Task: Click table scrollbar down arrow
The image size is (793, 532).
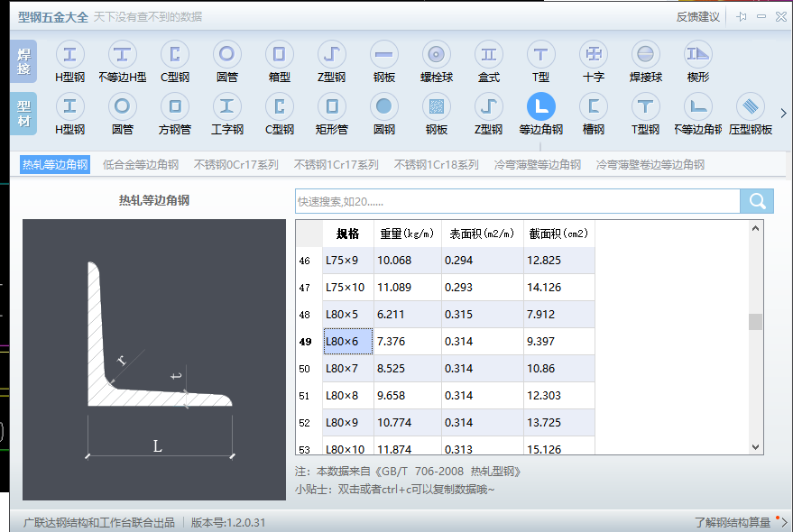Action: coord(756,447)
